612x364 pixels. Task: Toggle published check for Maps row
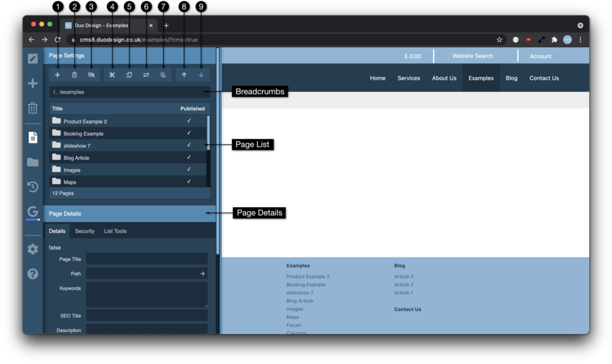(x=189, y=182)
